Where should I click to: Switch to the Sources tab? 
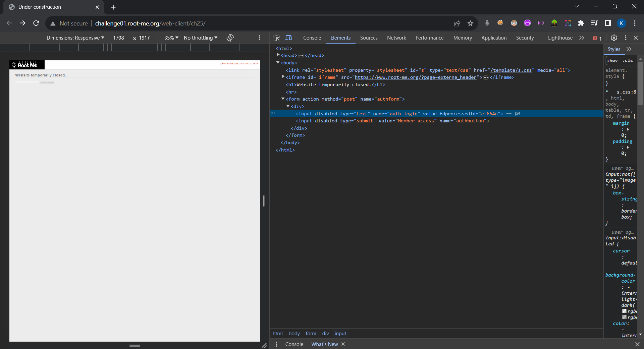pos(369,38)
